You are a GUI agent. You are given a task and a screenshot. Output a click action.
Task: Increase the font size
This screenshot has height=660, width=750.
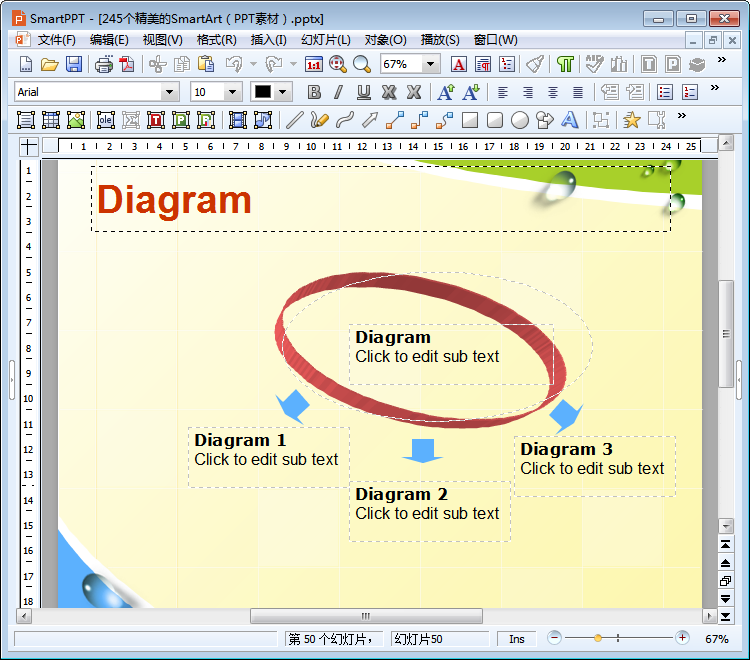[446, 92]
